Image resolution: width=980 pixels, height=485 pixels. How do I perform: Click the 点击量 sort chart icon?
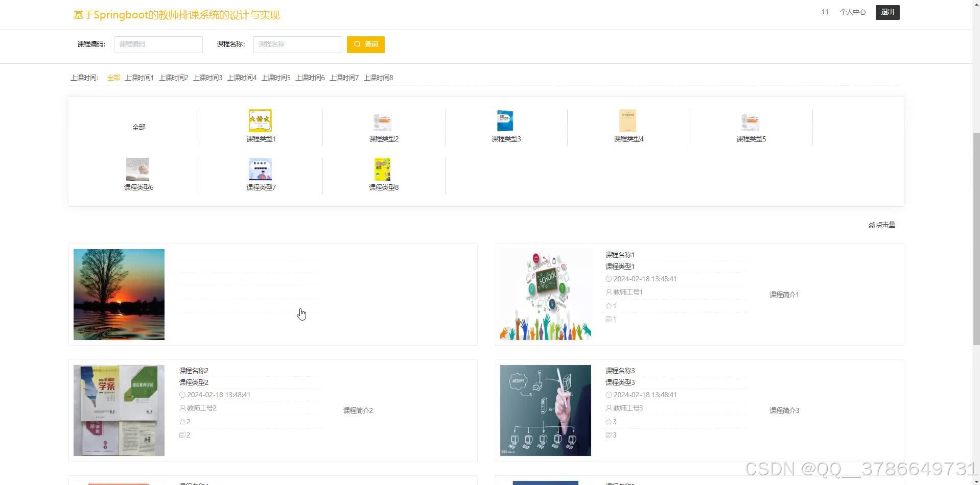tap(872, 225)
